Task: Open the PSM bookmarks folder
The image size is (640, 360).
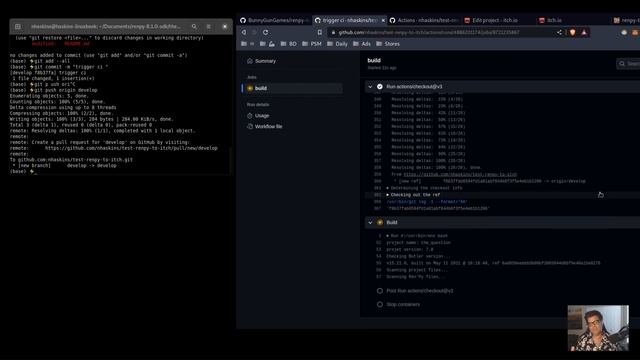Action: 312,44
